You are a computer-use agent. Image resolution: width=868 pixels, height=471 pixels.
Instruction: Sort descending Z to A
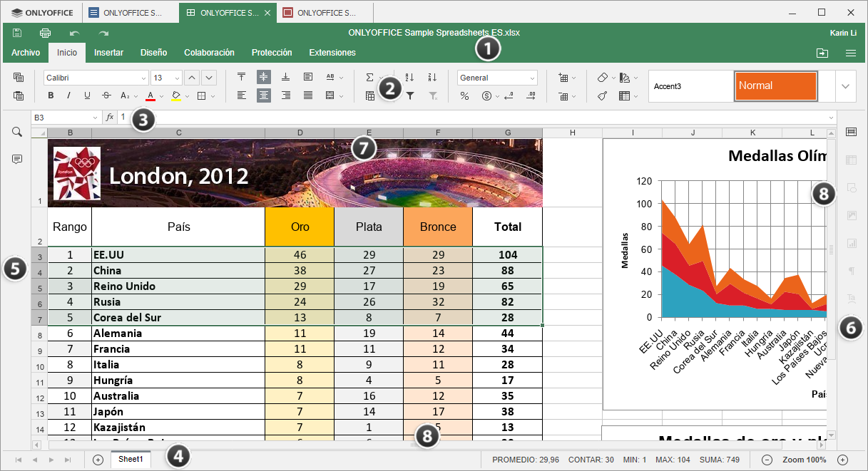(x=432, y=77)
